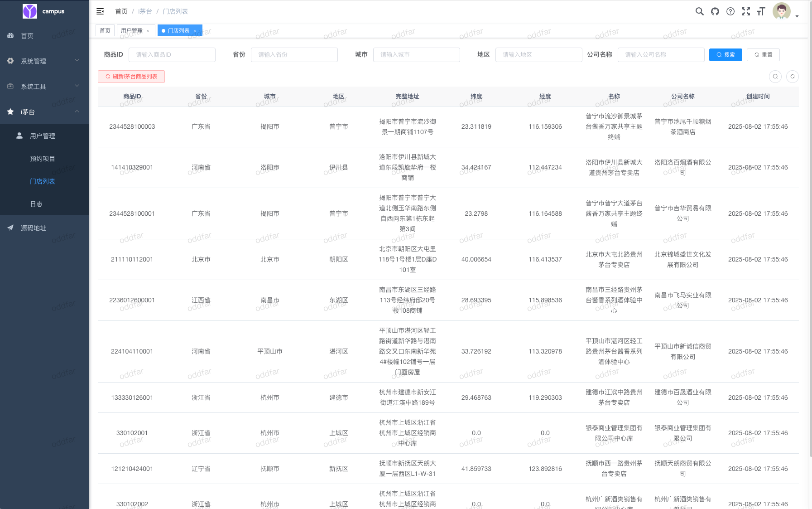
Task: Refresh table with round refresh icon
Action: pos(792,77)
